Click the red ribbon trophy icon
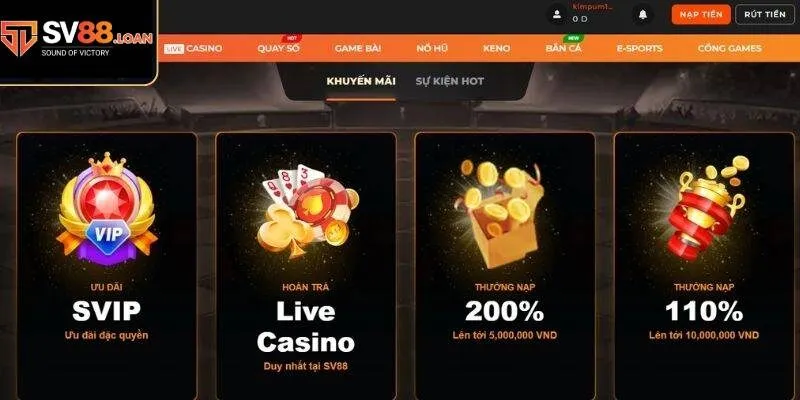This screenshot has height=400, width=800. coord(707,208)
